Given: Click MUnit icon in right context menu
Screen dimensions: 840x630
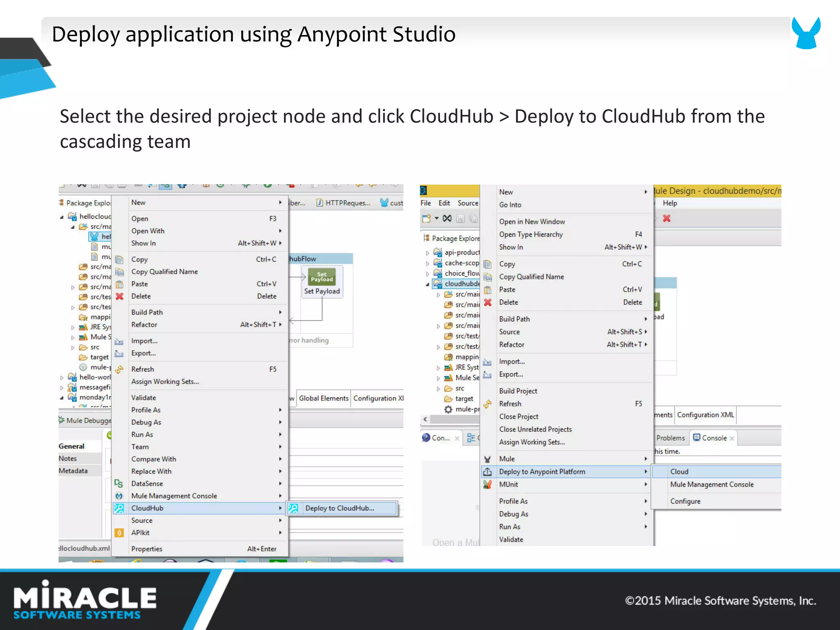Looking at the screenshot, I should 487,484.
